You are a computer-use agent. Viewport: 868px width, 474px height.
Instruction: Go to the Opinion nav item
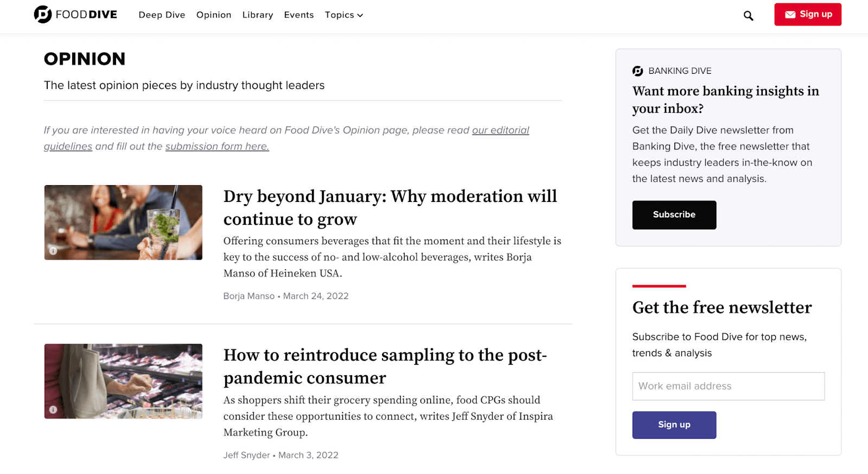click(x=214, y=15)
